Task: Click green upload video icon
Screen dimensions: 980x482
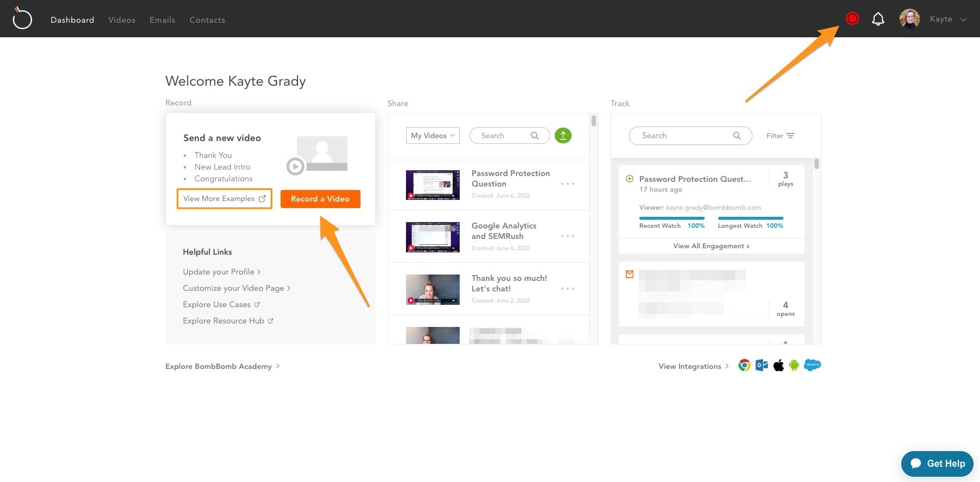Action: click(563, 135)
